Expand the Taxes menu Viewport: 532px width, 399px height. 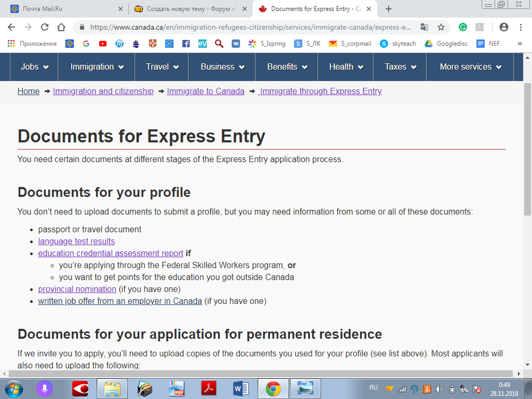[x=400, y=67]
